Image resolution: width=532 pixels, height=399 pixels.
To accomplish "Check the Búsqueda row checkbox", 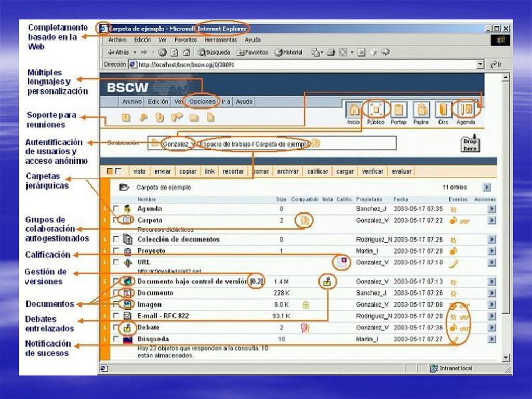I will 116,339.
